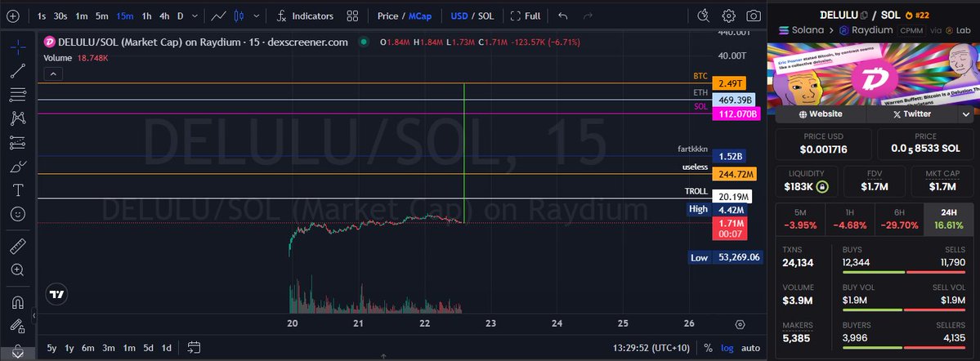This screenshot has width=980, height=361.
Task: Select the D daily timeframe
Action: click(180, 16)
